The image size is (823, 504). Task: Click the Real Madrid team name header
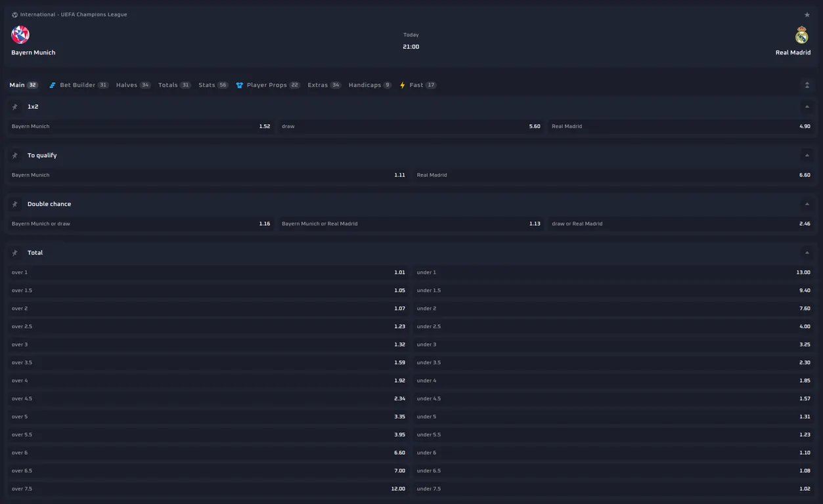(793, 52)
